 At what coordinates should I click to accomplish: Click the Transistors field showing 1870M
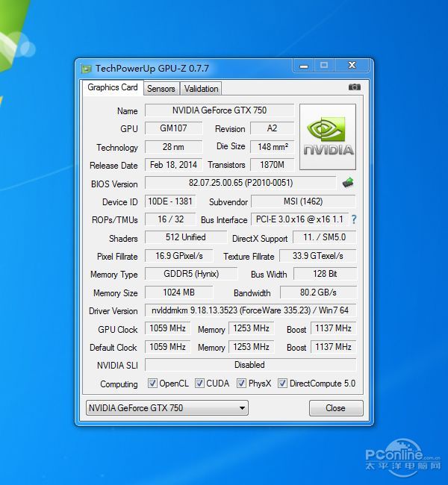click(272, 165)
